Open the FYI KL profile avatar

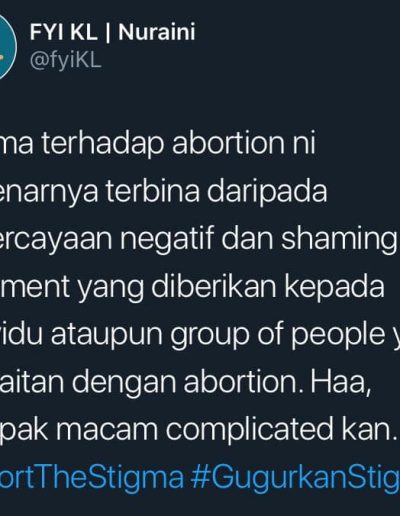[7, 47]
